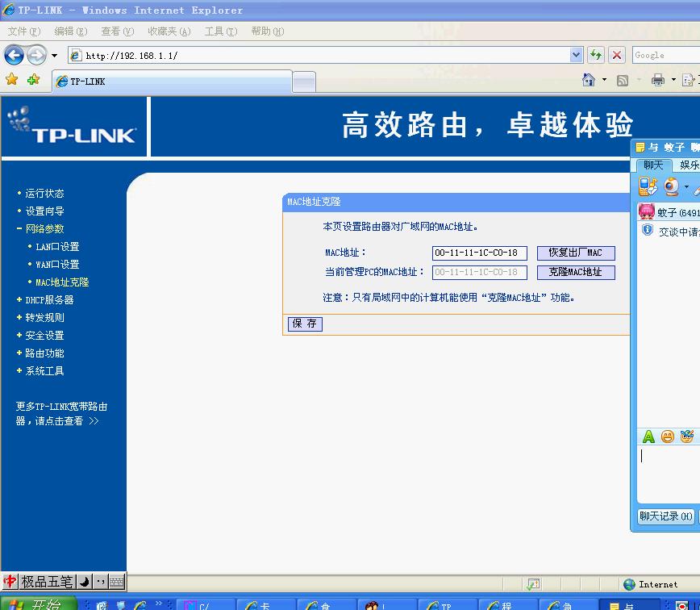Follow the 更多TP-LINK宽带路由器 link
Image resolution: width=700 pixels, height=610 pixels.
click(61, 413)
